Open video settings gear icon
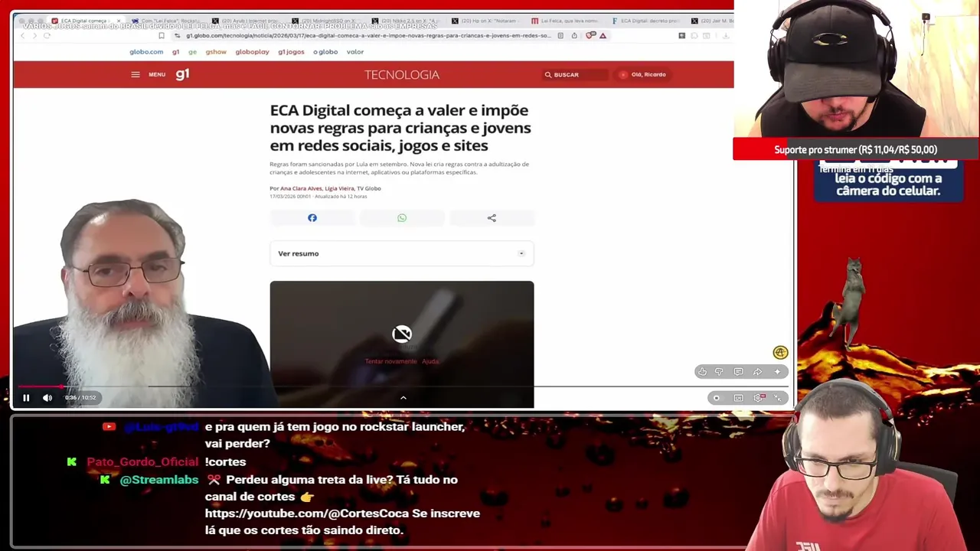 [759, 398]
